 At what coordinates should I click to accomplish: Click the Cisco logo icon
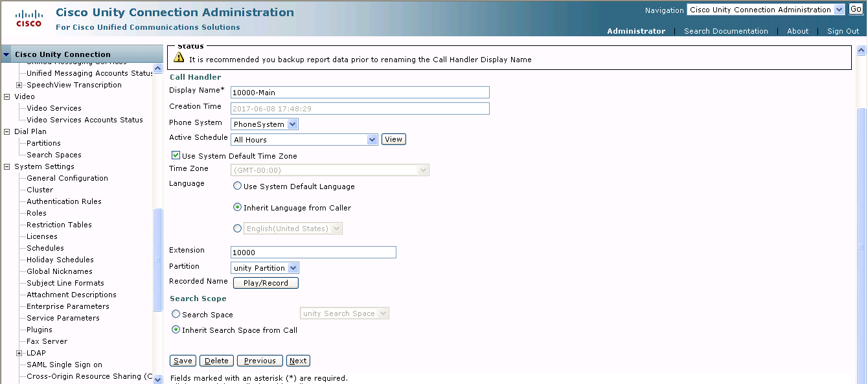pyautogui.click(x=29, y=18)
